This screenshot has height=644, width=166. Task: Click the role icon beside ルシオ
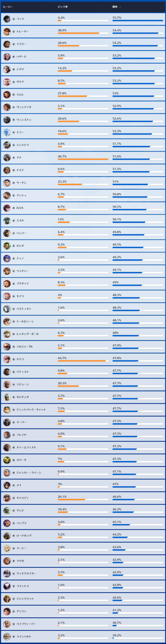14,246
